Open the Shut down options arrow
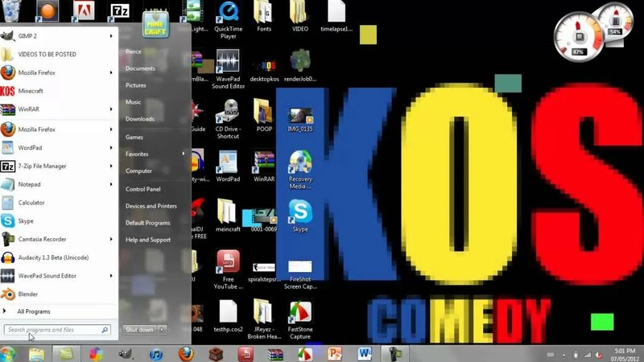The width and height of the screenshot is (644, 362). 163,329
